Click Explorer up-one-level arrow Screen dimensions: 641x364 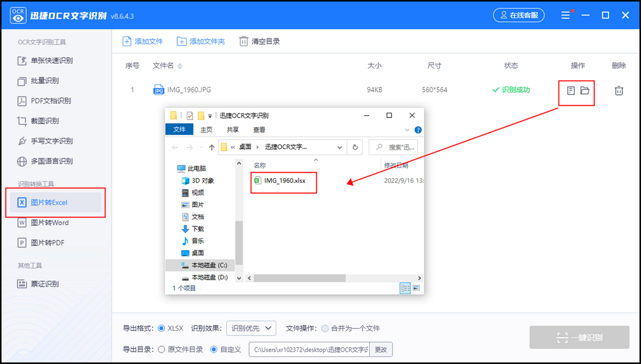coord(212,147)
